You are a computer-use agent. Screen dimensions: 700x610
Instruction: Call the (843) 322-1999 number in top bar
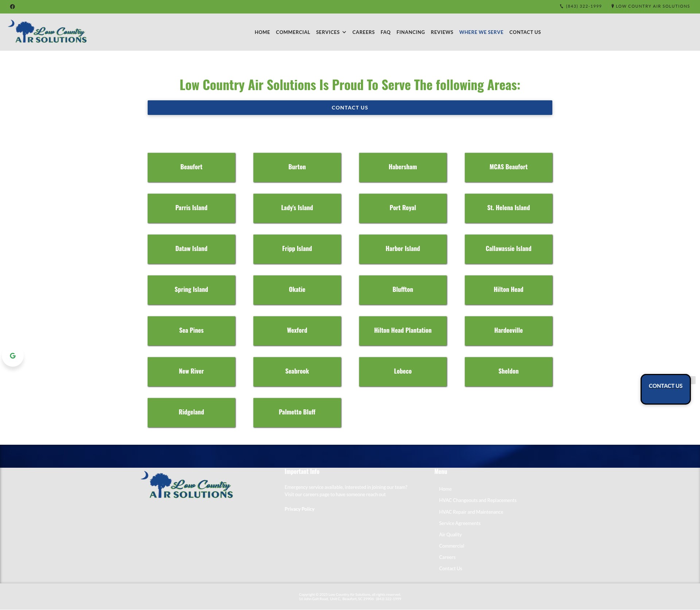coord(584,6)
